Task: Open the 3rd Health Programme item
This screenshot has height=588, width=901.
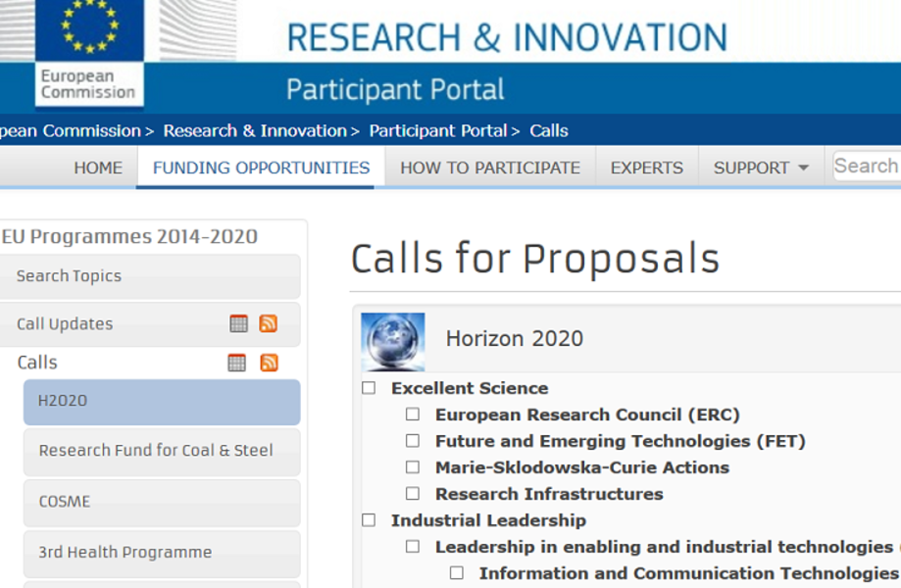Action: click(x=162, y=554)
